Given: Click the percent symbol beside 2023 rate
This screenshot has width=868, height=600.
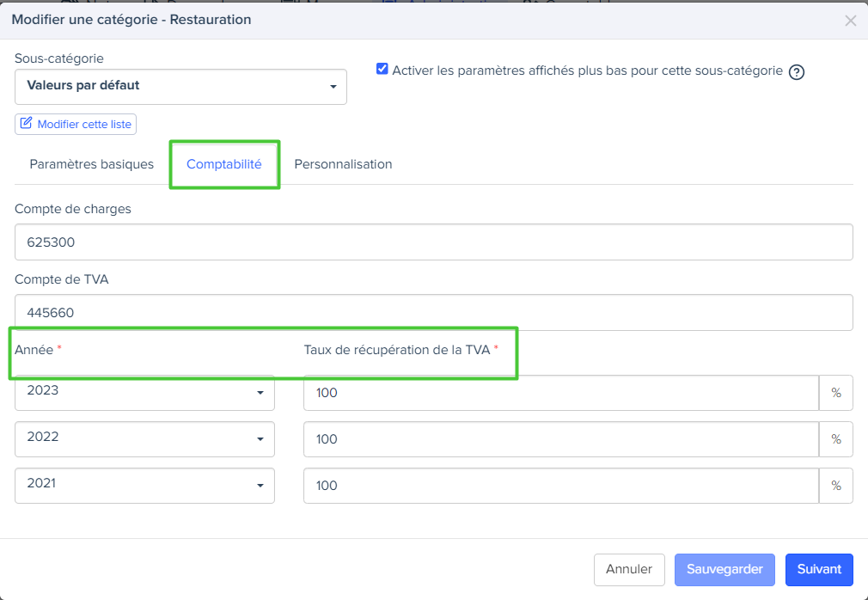Looking at the screenshot, I should click(x=835, y=393).
